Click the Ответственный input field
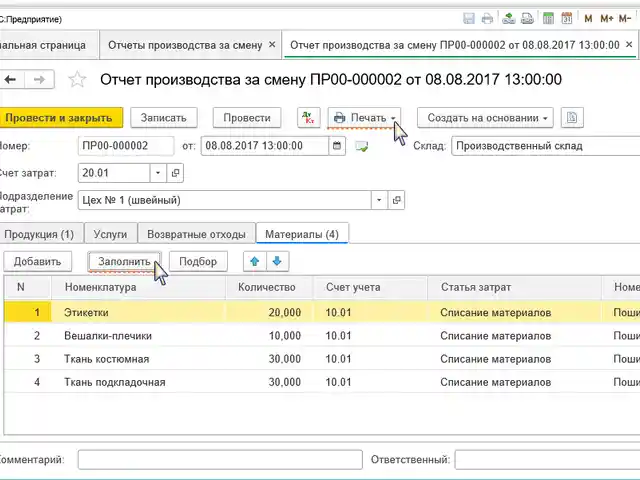Viewport: 640px width, 480px height. click(547, 460)
